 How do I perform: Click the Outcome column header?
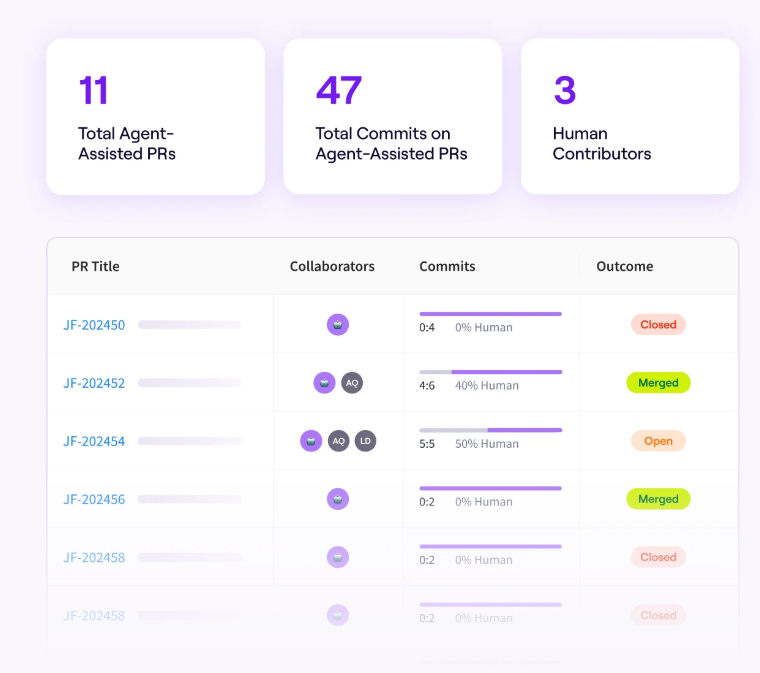click(x=625, y=266)
